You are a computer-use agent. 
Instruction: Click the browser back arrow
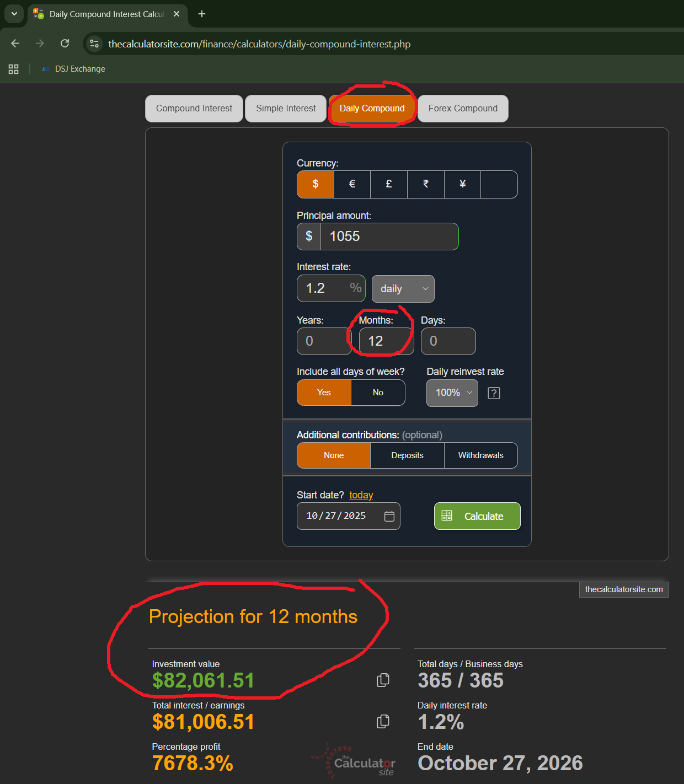(15, 44)
